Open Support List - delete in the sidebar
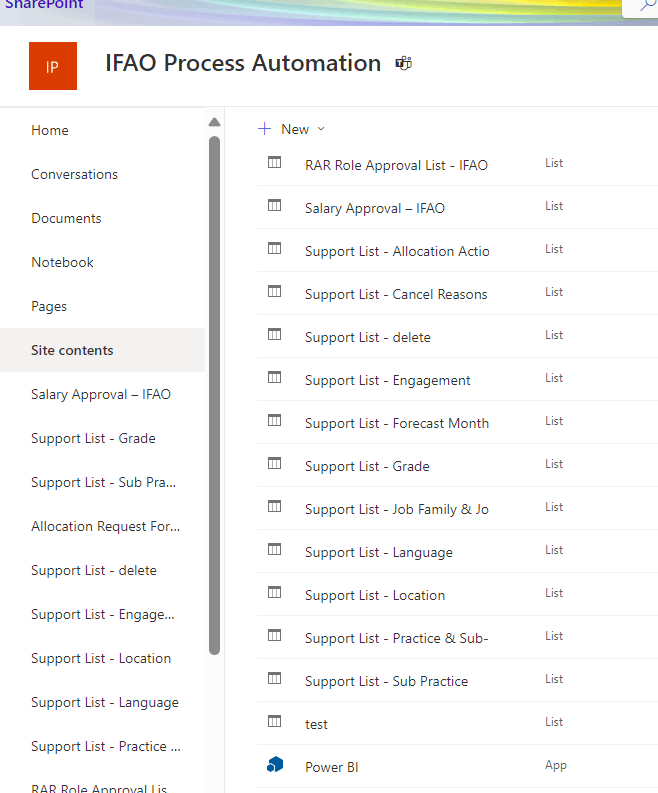Screen dimensions: 658x793 tap(94, 570)
